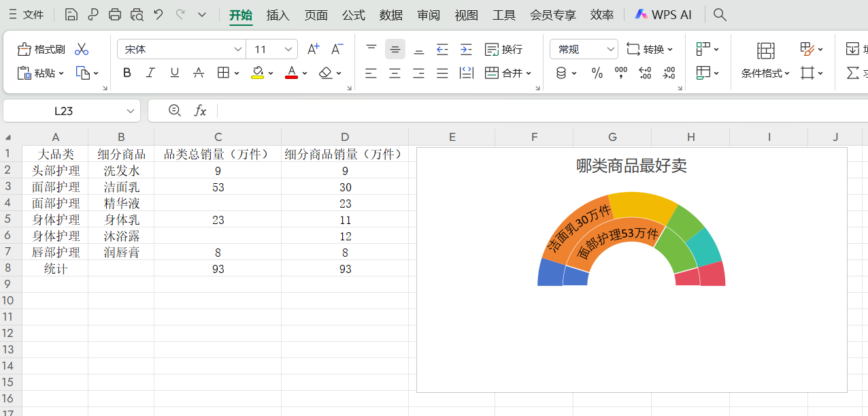Open the red font color swatch

point(290,73)
